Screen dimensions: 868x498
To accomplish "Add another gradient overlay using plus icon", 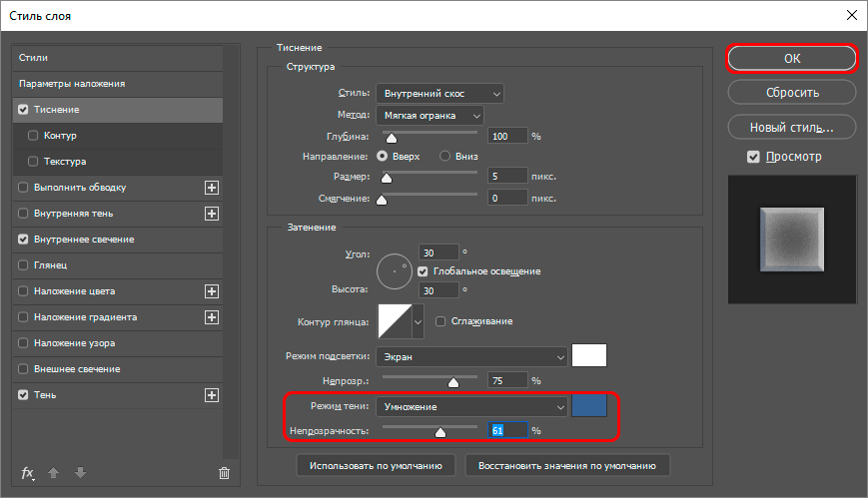I will tap(212, 317).
